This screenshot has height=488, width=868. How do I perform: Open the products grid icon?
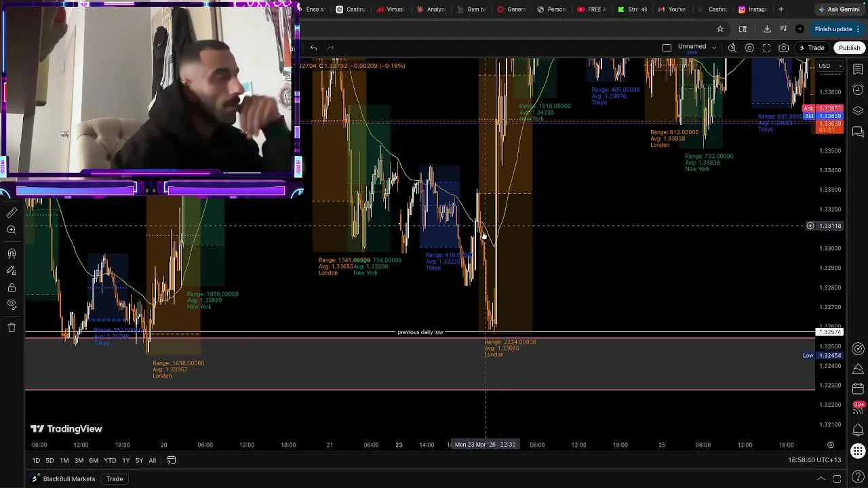[858, 450]
